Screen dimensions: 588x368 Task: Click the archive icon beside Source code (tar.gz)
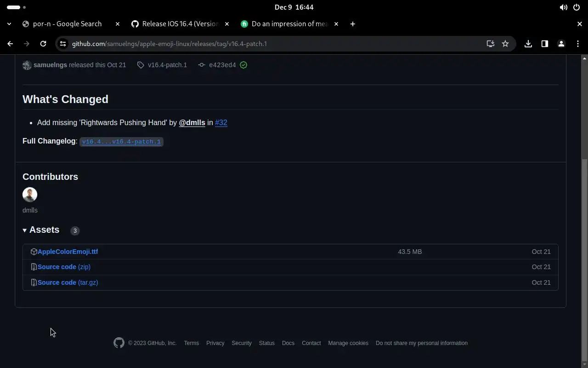click(x=34, y=282)
